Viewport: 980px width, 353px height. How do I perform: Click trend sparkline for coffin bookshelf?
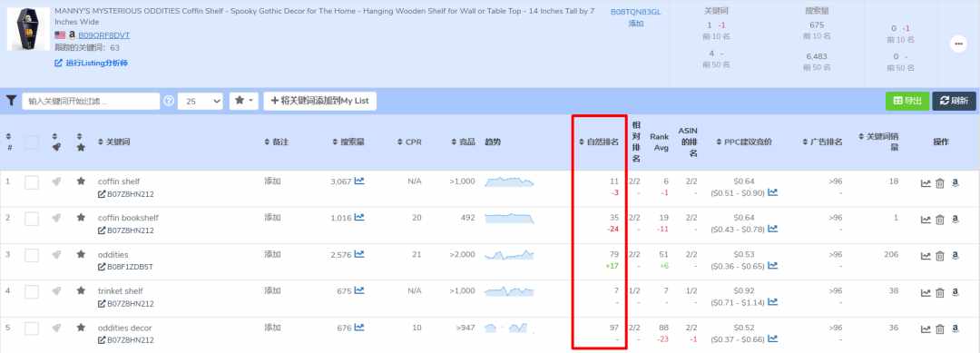[x=509, y=218]
